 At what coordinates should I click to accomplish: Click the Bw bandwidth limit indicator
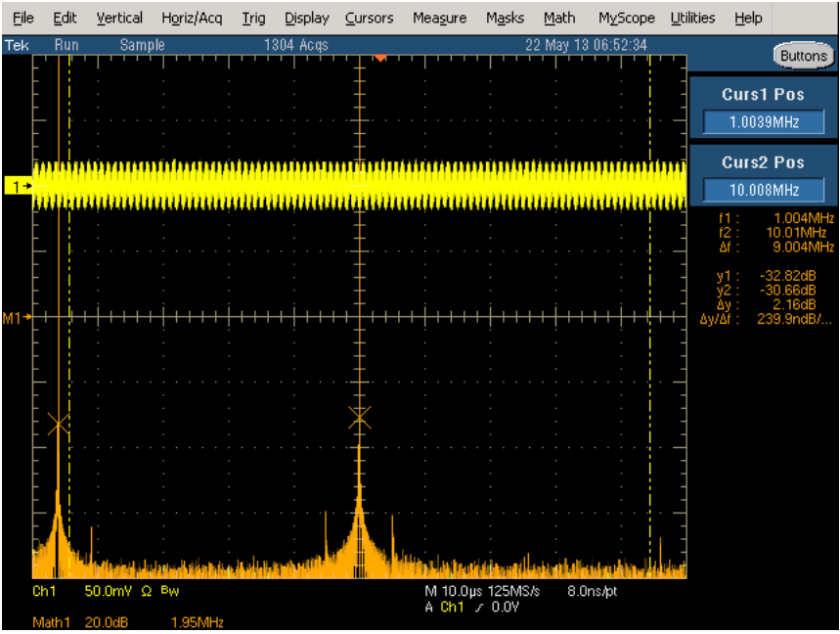170,591
